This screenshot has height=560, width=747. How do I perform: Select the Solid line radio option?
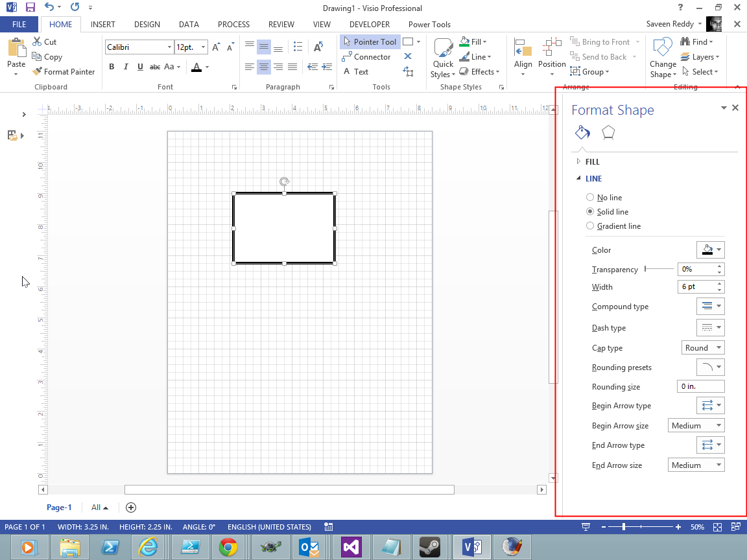tap(590, 212)
